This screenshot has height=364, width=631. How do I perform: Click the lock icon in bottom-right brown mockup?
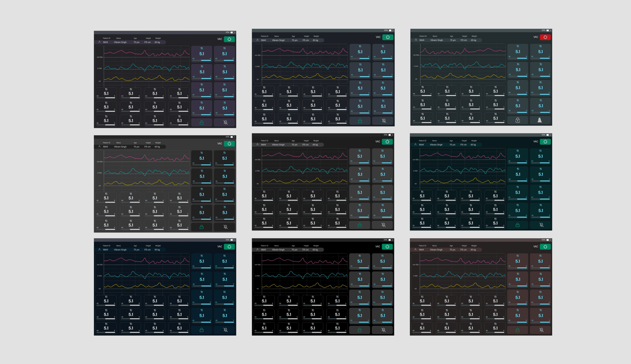(518, 330)
